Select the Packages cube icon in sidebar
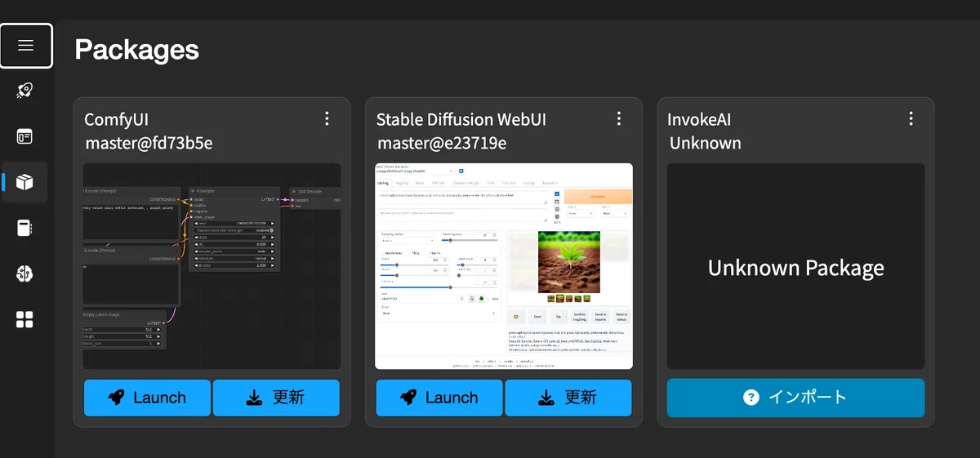Screen dimensions: 980x458 tap(25, 182)
